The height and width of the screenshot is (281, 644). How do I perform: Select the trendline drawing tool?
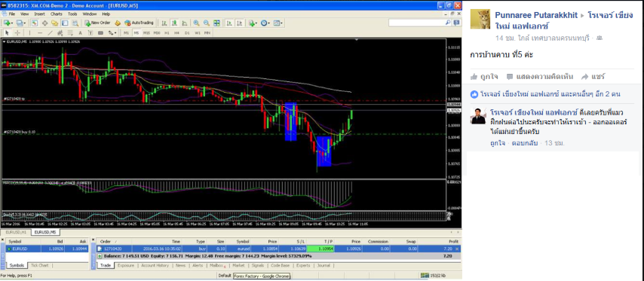pyautogui.click(x=50, y=33)
